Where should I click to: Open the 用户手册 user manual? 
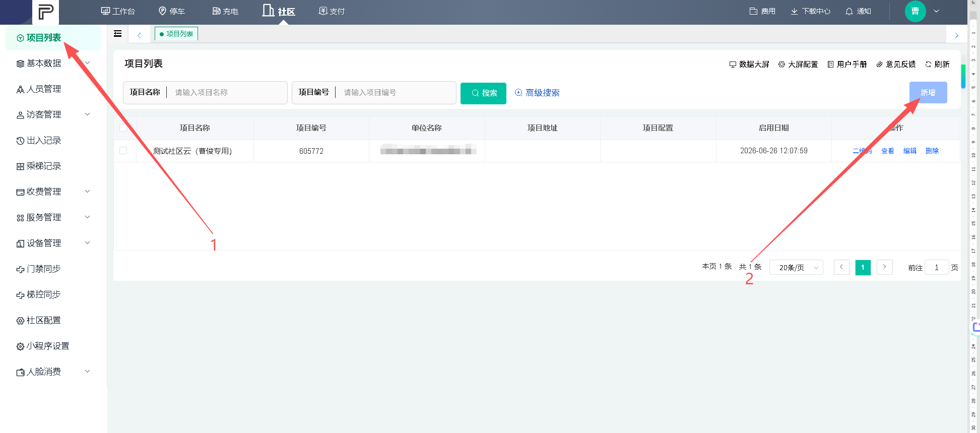coord(847,65)
